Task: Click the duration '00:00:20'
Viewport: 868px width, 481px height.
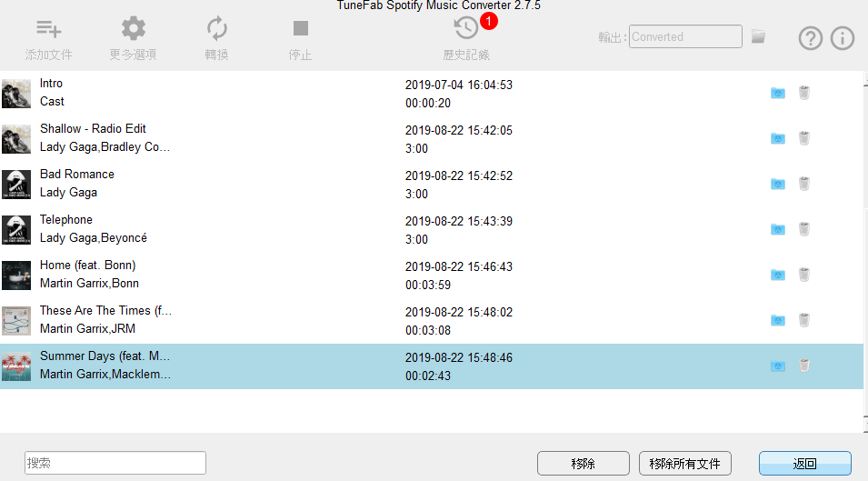Action: click(428, 103)
